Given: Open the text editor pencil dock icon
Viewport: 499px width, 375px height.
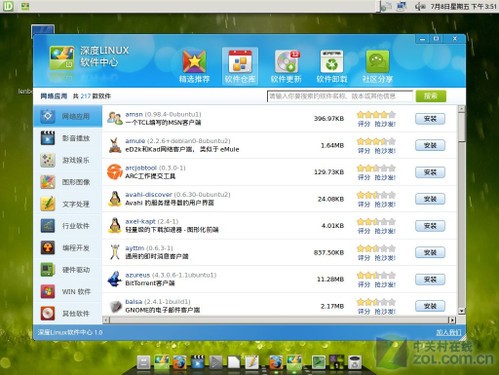Looking at the screenshot, I should (x=252, y=363).
